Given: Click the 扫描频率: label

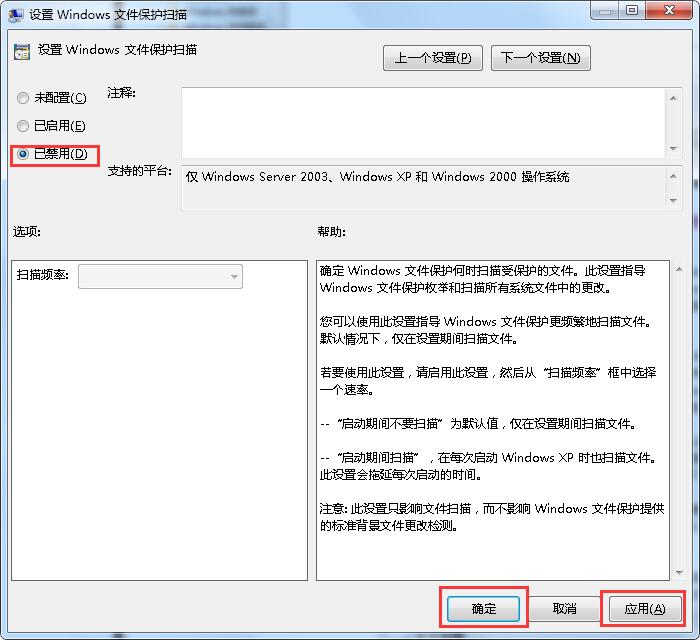Looking at the screenshot, I should pos(43,274).
